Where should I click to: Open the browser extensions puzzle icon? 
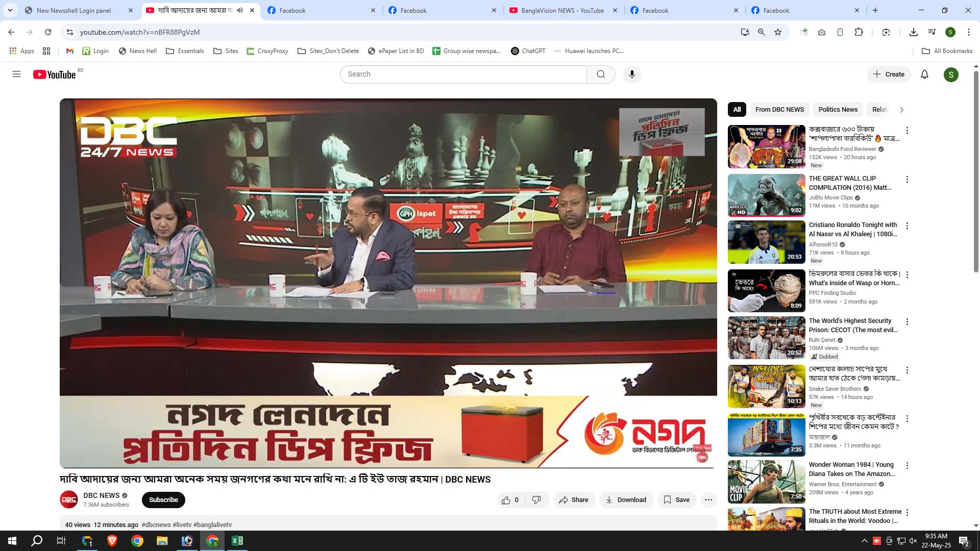click(x=859, y=32)
